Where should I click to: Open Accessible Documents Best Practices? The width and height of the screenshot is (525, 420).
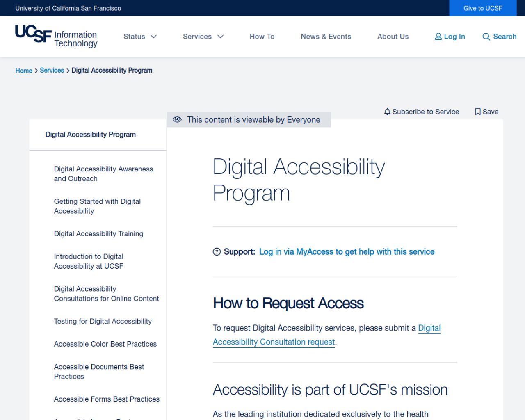pos(99,372)
